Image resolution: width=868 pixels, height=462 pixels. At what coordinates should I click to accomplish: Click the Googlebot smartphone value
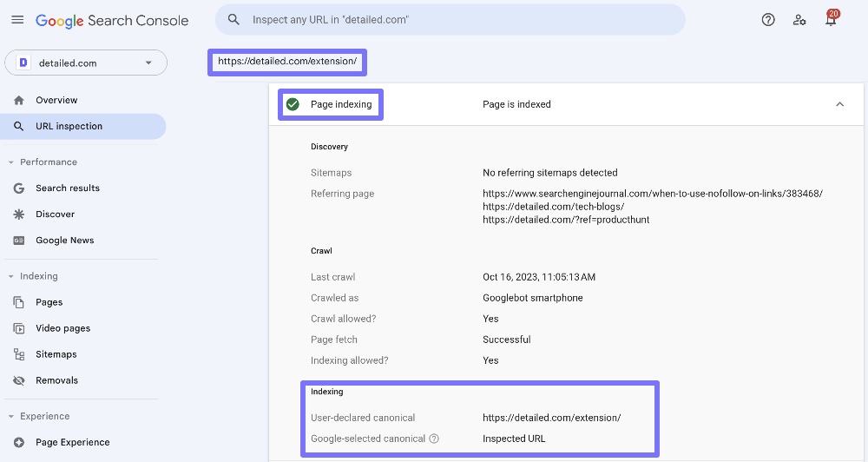533,298
